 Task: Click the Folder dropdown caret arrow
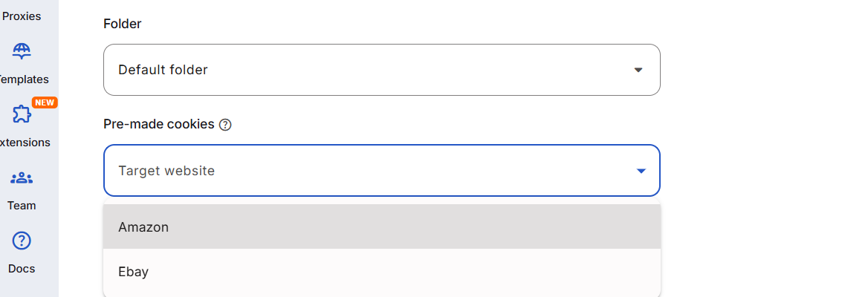pyautogui.click(x=638, y=70)
